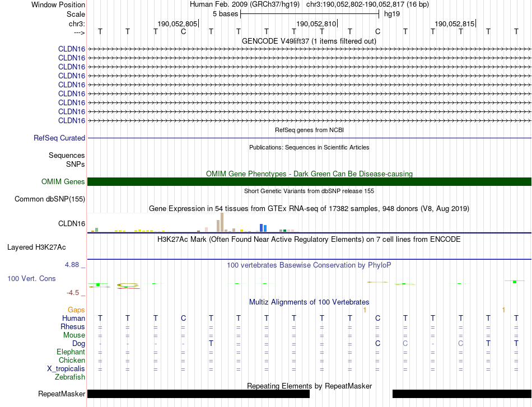This screenshot has width=532, height=407.
Task: Click the 4.88 upper PhyloP axis value
Action: point(72,265)
